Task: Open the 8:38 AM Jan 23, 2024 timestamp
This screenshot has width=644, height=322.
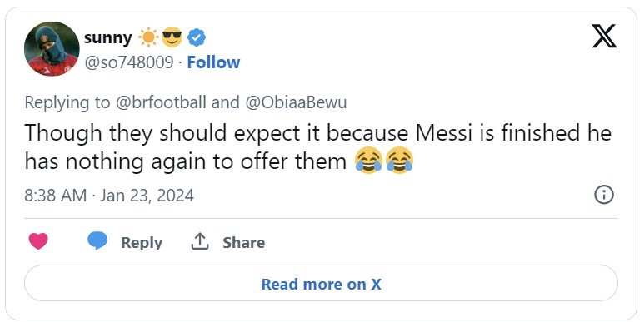Action: point(109,196)
